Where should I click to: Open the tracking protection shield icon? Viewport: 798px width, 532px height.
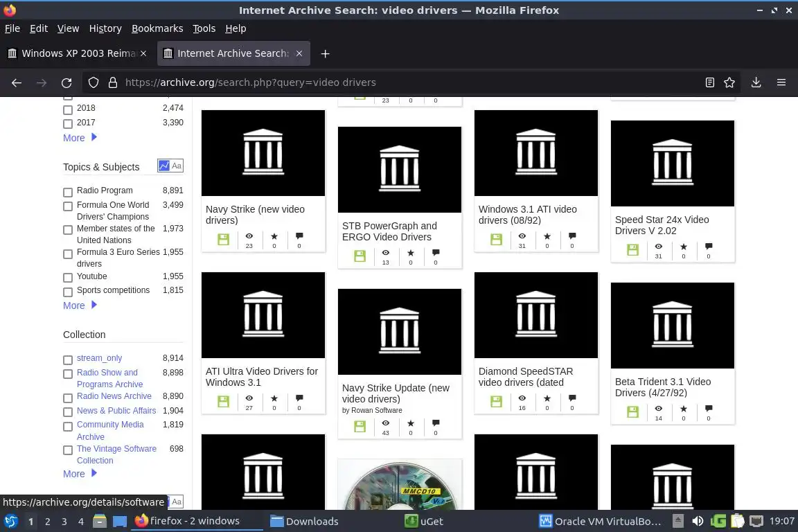coord(93,82)
